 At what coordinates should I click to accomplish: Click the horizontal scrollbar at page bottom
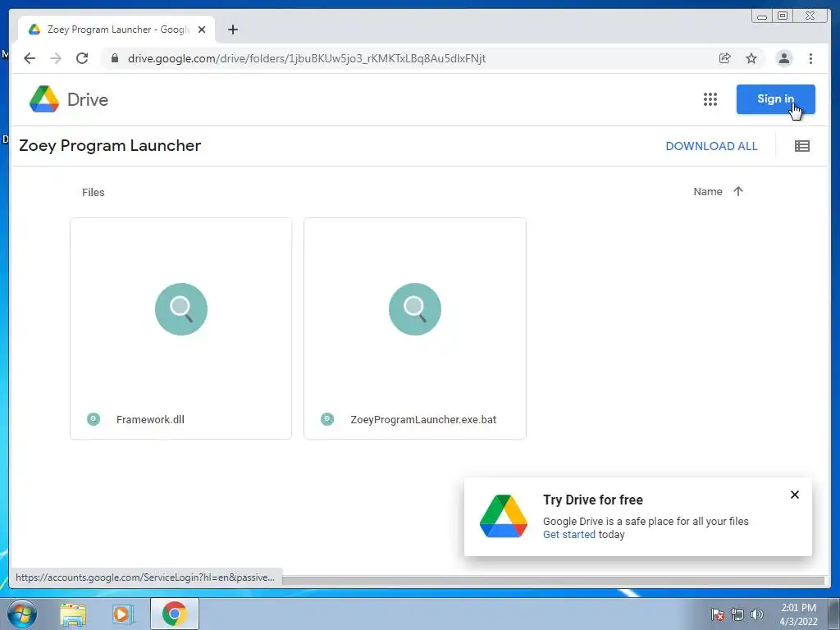pos(553,581)
